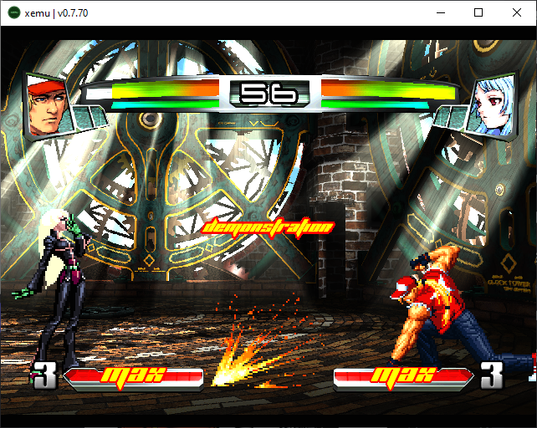This screenshot has width=537, height=428.
Task: Click the right green guard bar under health
Action: click(375, 104)
